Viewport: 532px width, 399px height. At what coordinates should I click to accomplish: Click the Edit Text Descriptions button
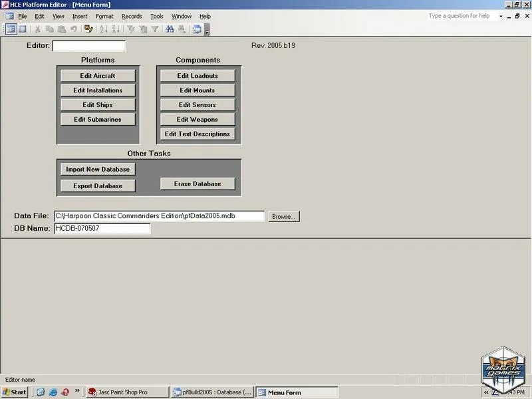198,134
